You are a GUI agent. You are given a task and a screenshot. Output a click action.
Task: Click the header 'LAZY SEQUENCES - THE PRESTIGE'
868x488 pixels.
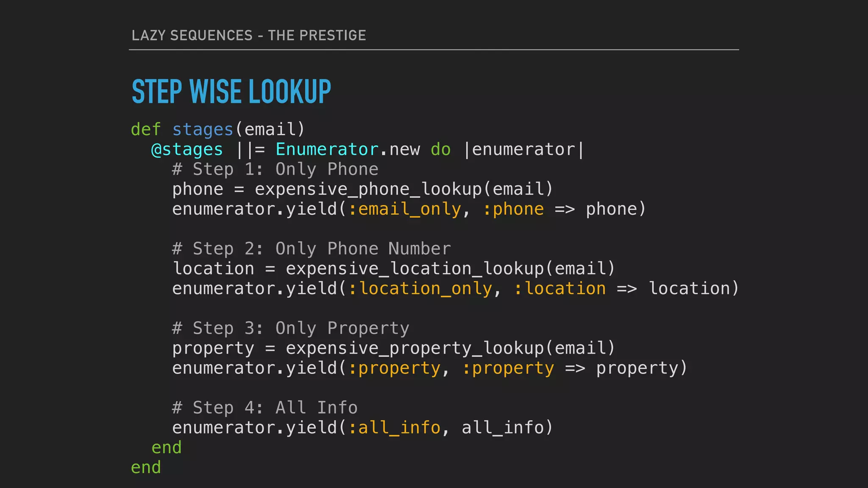click(249, 35)
